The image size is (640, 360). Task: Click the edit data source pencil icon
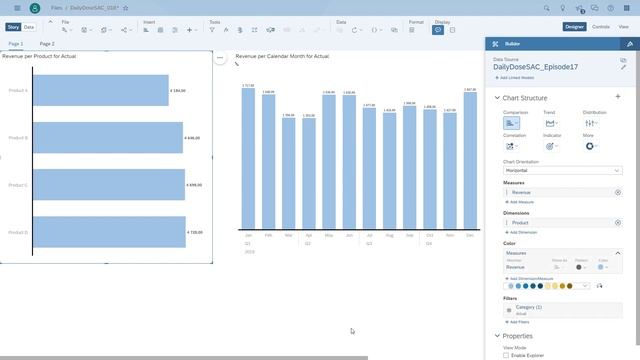(x=623, y=67)
